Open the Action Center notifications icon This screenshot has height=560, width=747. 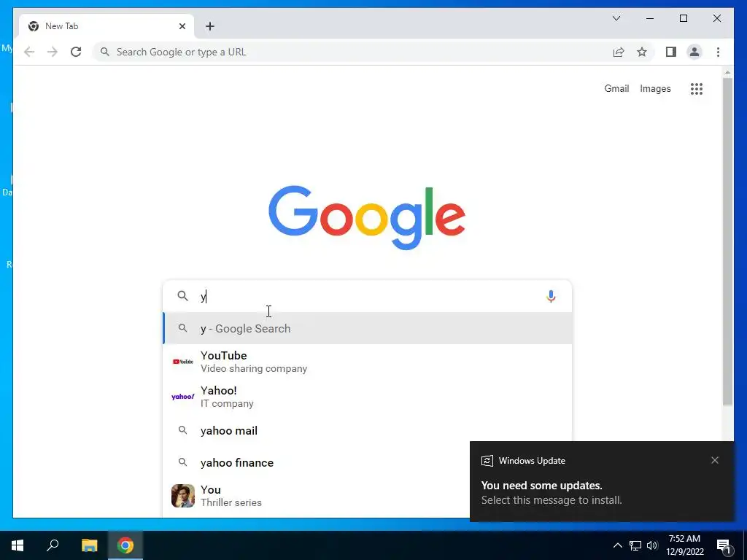[x=724, y=545]
